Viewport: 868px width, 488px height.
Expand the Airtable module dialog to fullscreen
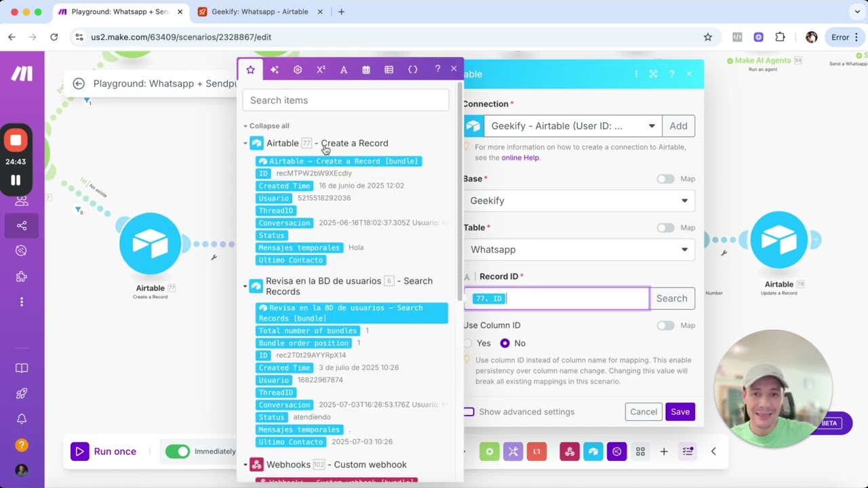click(x=653, y=74)
